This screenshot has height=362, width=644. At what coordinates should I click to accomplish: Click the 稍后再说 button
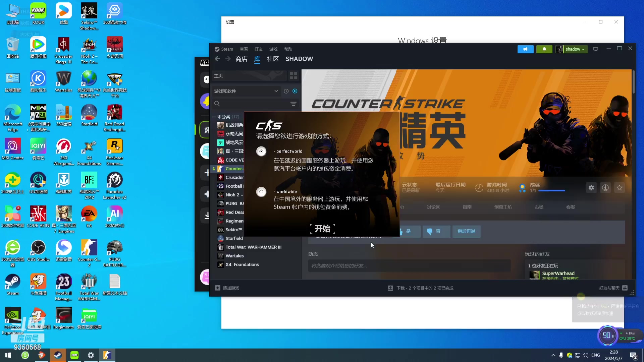pos(466,232)
